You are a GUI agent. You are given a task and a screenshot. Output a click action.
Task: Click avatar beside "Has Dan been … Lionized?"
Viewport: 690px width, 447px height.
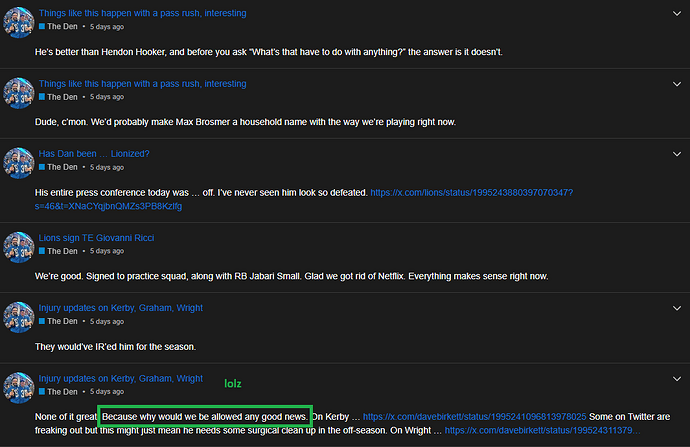click(19, 162)
